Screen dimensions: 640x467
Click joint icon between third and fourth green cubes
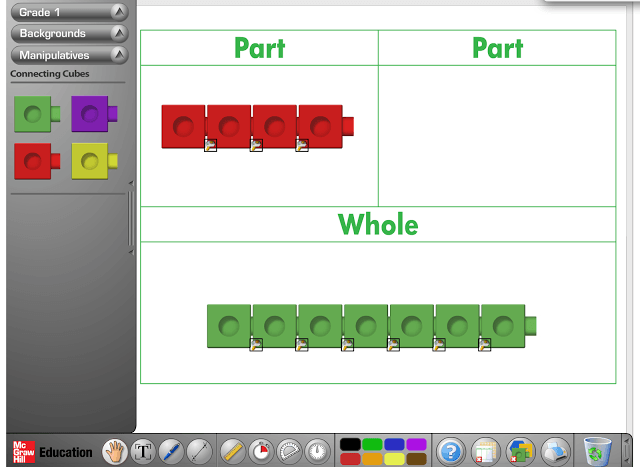[x=347, y=345]
